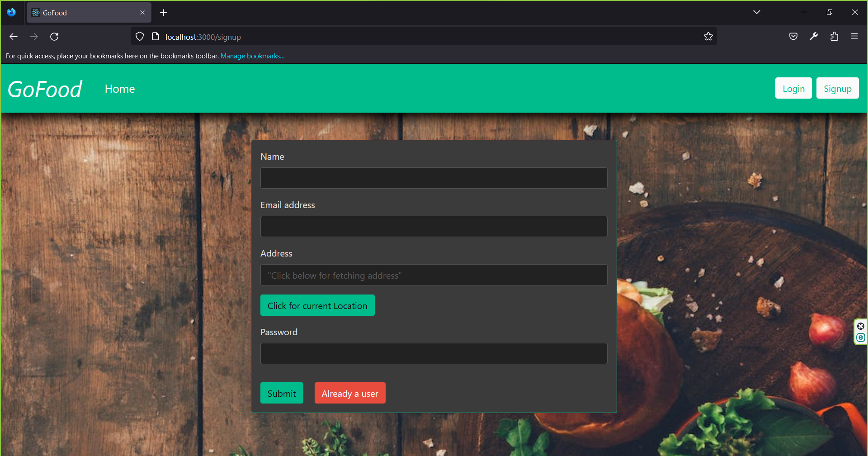Click the back navigation arrow
This screenshot has height=456, width=868.
click(13, 37)
